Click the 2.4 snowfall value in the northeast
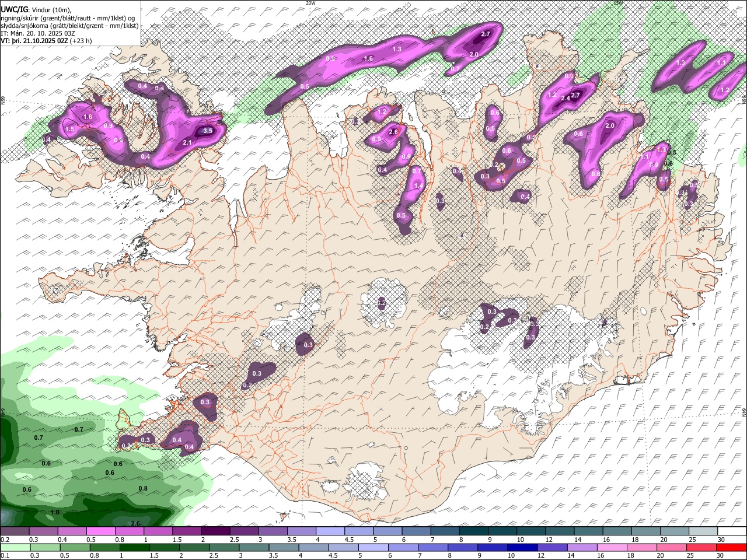The height and width of the screenshot is (560, 747). 566,99
